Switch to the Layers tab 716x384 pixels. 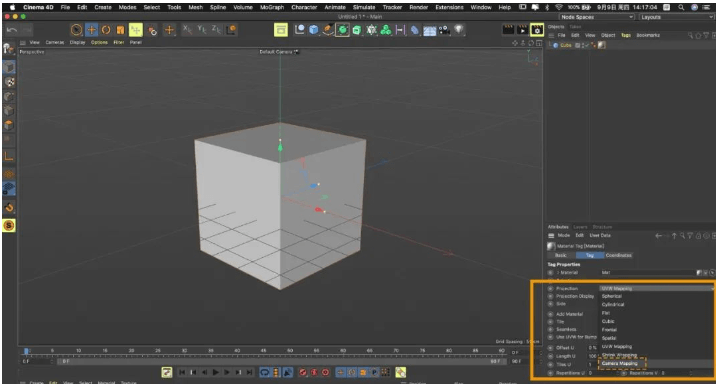[580, 227]
